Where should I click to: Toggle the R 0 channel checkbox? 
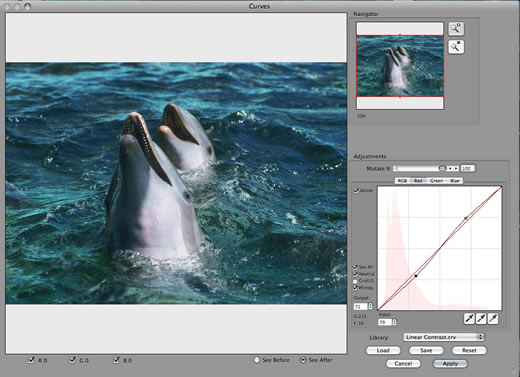[x=31, y=360]
